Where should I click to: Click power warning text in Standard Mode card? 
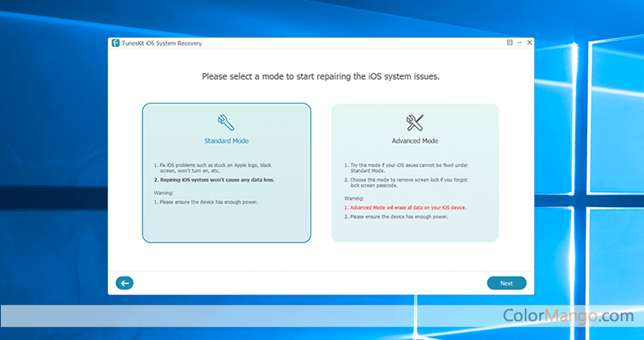point(206,202)
